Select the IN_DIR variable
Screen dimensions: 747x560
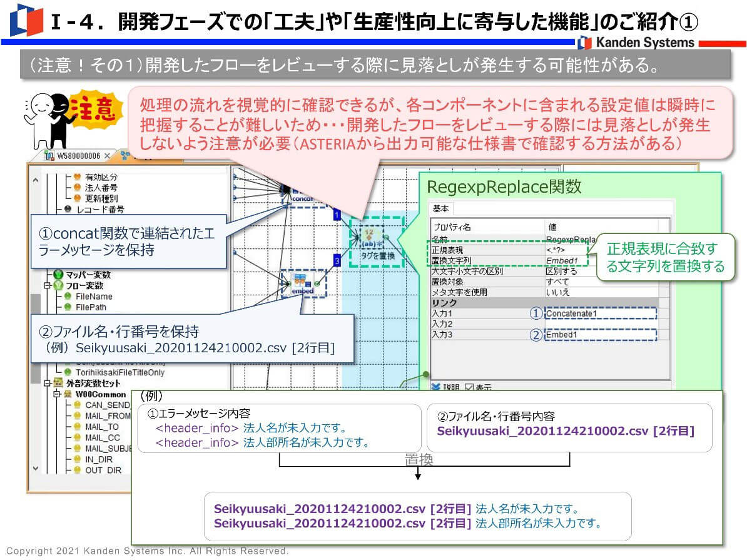click(99, 459)
